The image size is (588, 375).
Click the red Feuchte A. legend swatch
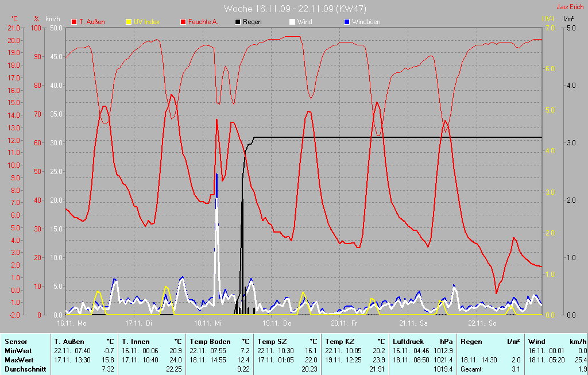point(183,22)
